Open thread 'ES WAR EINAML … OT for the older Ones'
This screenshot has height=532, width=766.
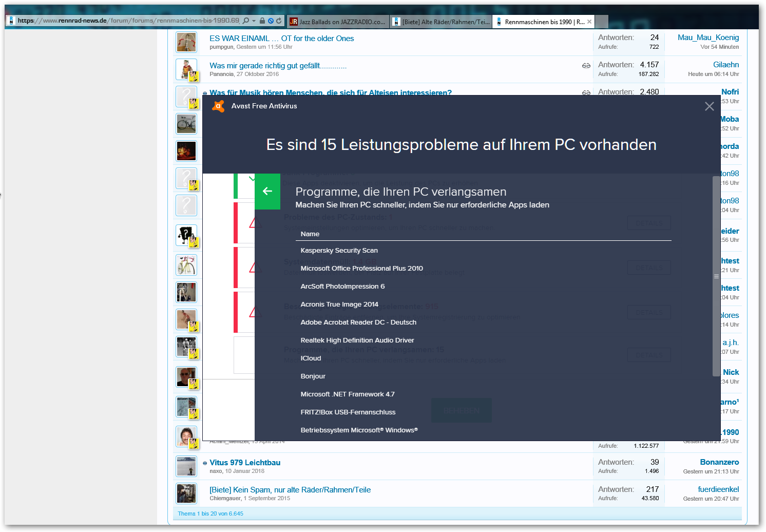click(281, 39)
